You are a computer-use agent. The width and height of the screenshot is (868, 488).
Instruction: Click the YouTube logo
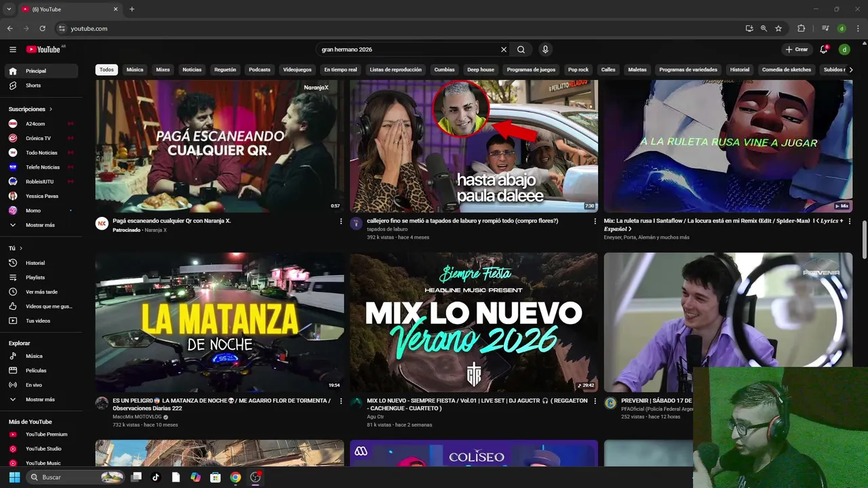click(x=43, y=49)
